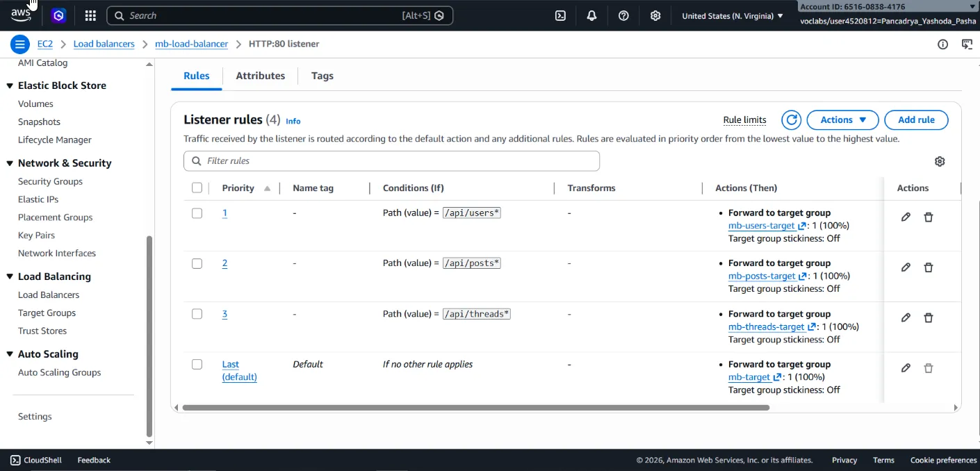Open the info panel icon in the breadcrumb bar

coord(942,44)
